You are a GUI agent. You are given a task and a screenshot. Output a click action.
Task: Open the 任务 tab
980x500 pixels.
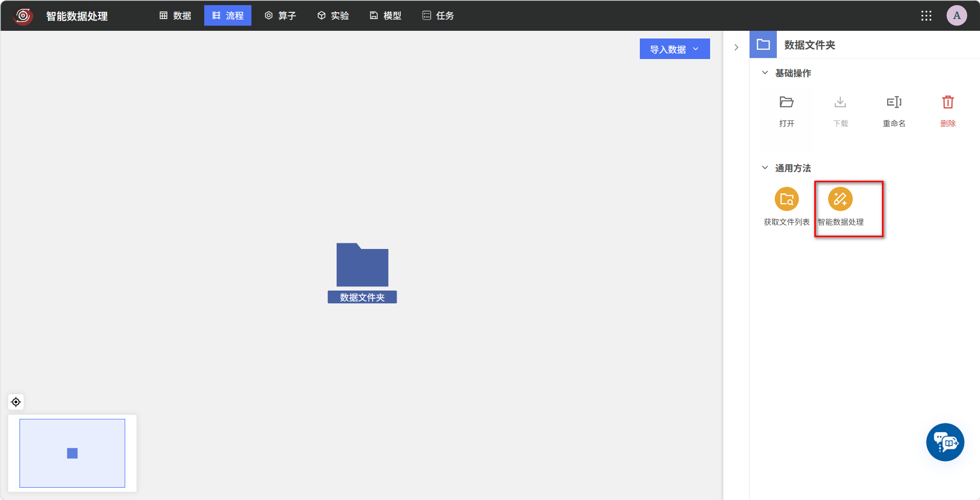(438, 15)
